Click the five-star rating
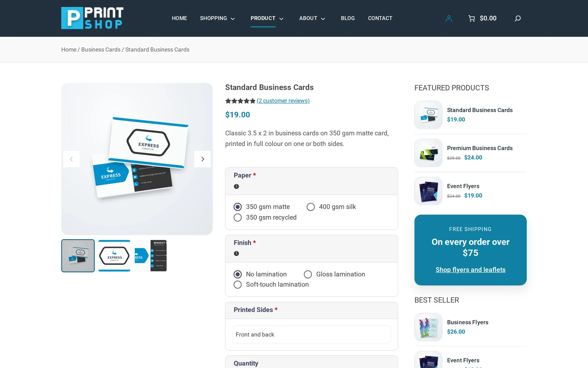 [x=240, y=101]
